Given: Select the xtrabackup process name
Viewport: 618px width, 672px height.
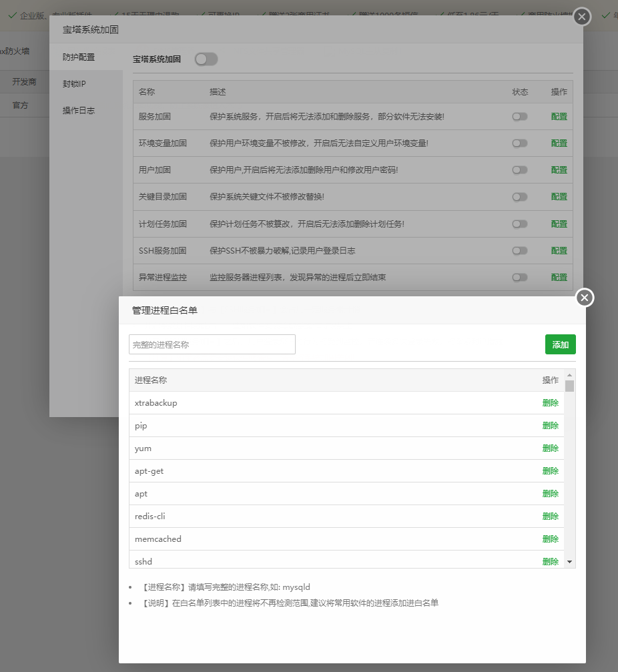Looking at the screenshot, I should (x=156, y=403).
